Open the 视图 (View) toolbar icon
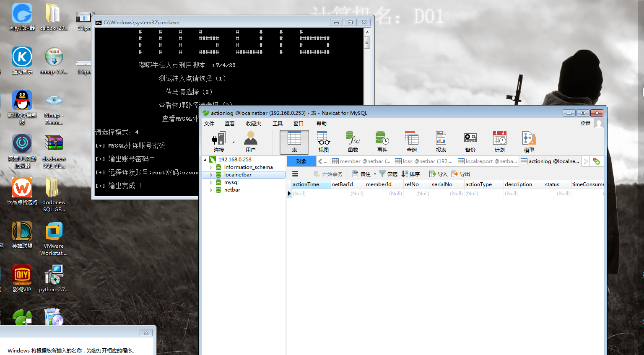Image resolution: width=644 pixels, height=355 pixels. point(324,142)
